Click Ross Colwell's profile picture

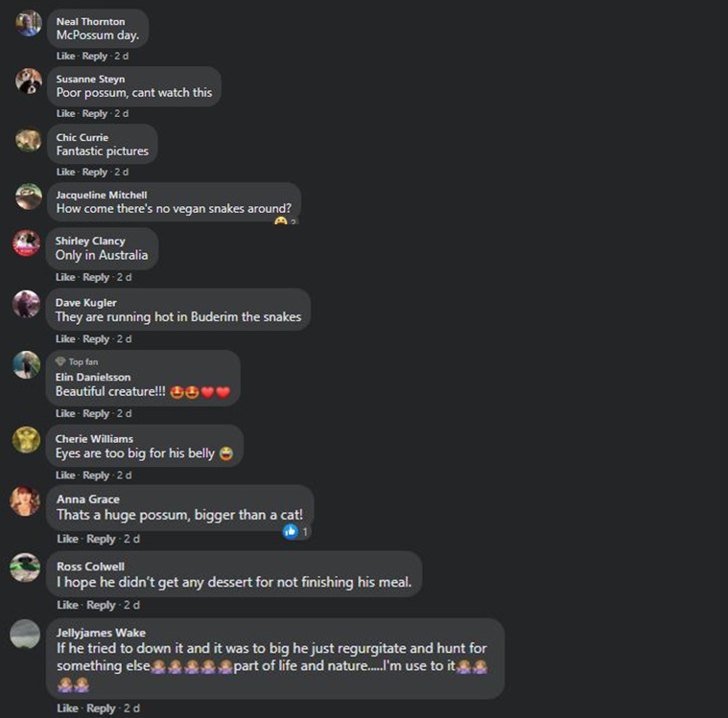tap(25, 567)
